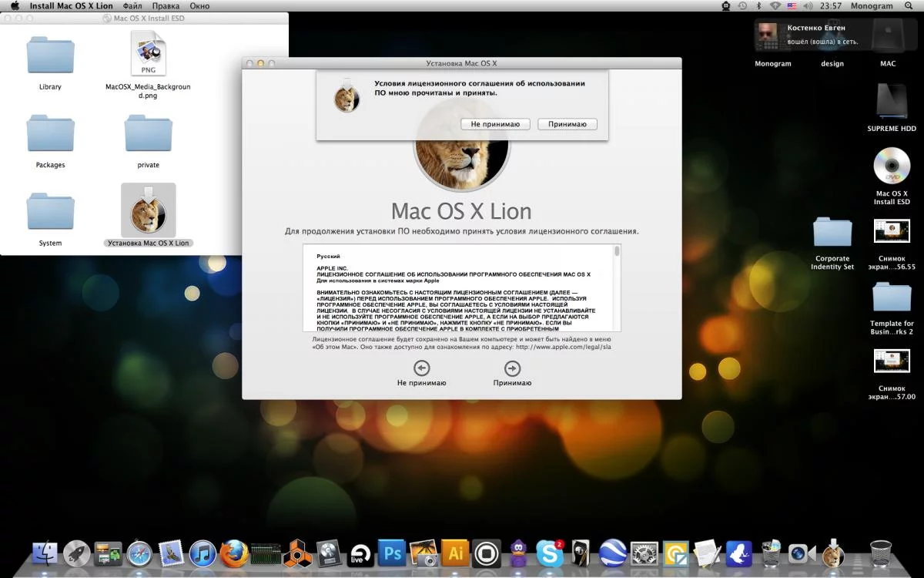The width and height of the screenshot is (924, 578).
Task: Click the Mac OS X Install ESD desktop disc
Action: tap(891, 166)
